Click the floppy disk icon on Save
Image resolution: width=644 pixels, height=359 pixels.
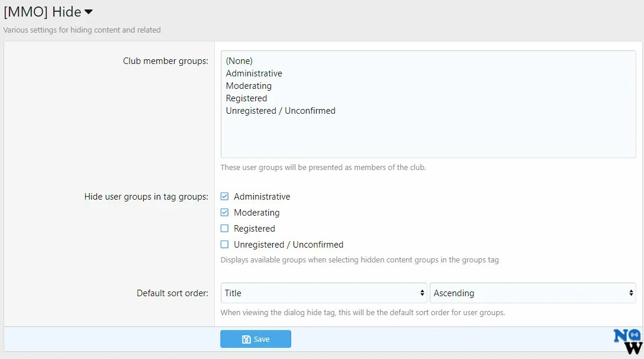(246, 339)
